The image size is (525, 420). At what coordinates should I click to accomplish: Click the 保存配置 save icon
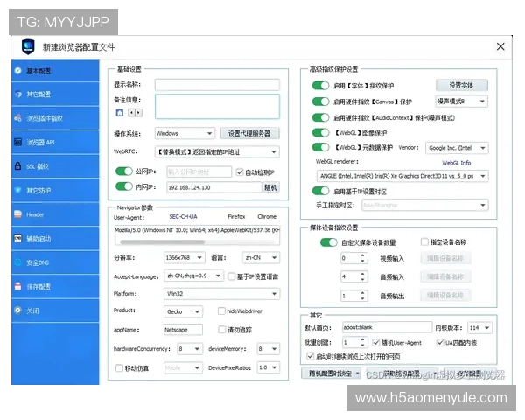pyautogui.click(x=17, y=286)
